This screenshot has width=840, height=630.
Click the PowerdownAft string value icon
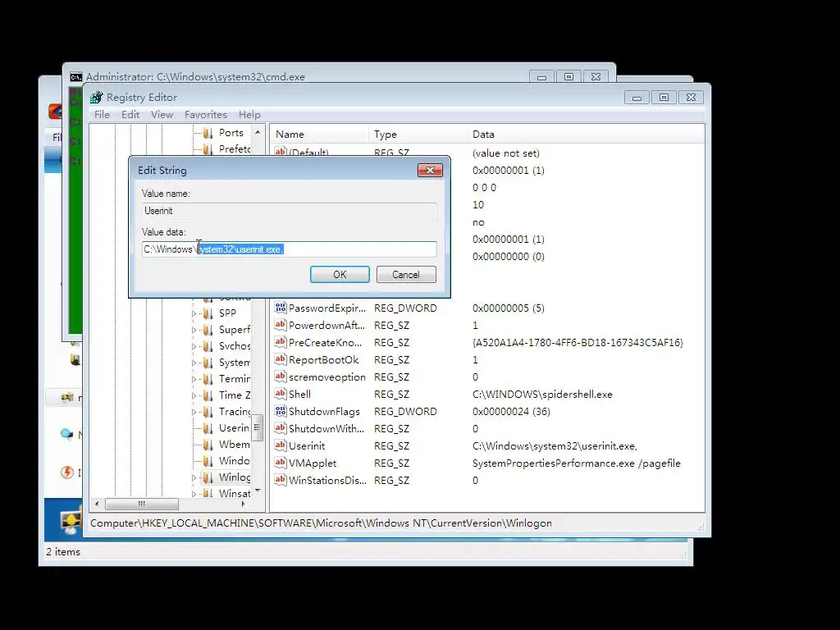click(x=281, y=325)
